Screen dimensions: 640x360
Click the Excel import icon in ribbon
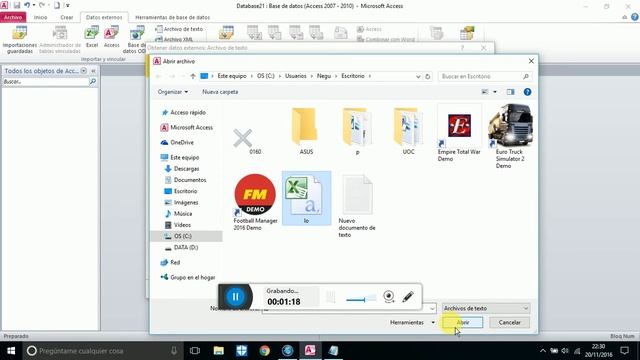click(x=92, y=37)
